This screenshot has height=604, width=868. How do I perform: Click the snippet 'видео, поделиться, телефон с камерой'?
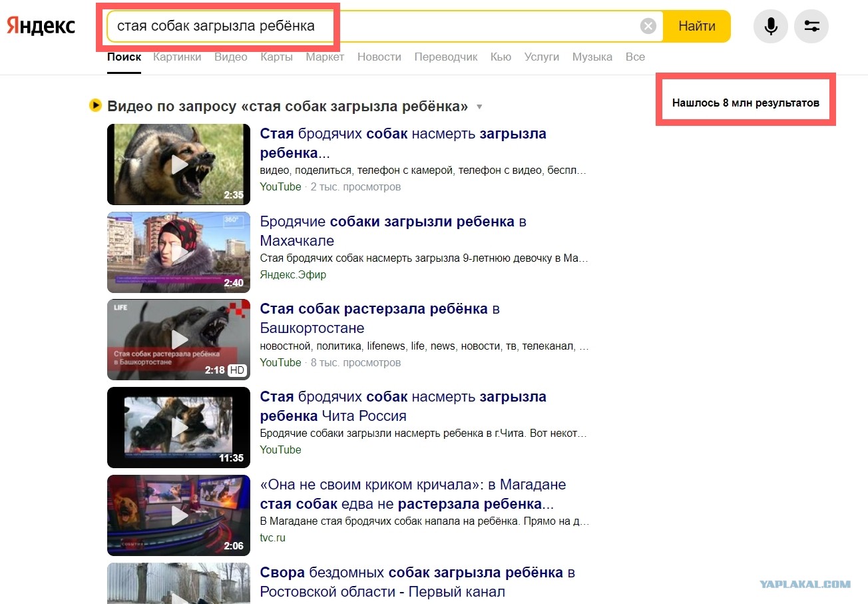(x=424, y=170)
